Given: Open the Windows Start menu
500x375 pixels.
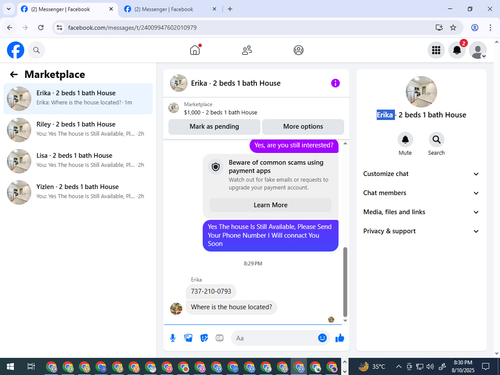Looking at the screenshot, I should coord(10,367).
